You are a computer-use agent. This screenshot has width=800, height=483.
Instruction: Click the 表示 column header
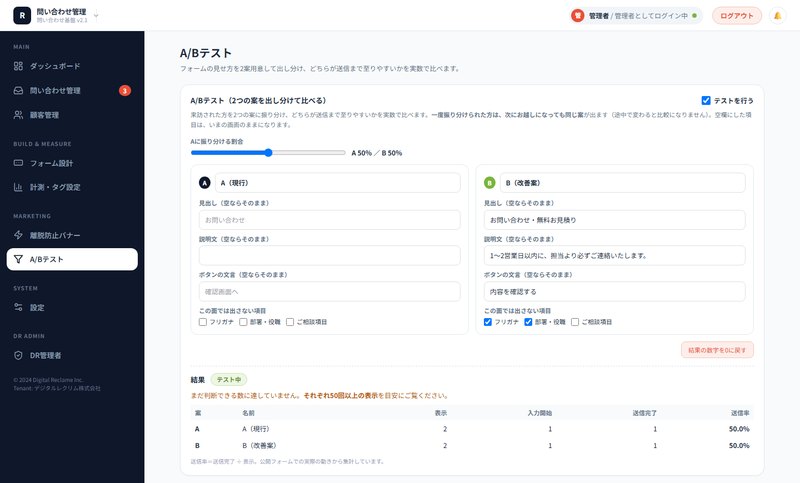441,413
